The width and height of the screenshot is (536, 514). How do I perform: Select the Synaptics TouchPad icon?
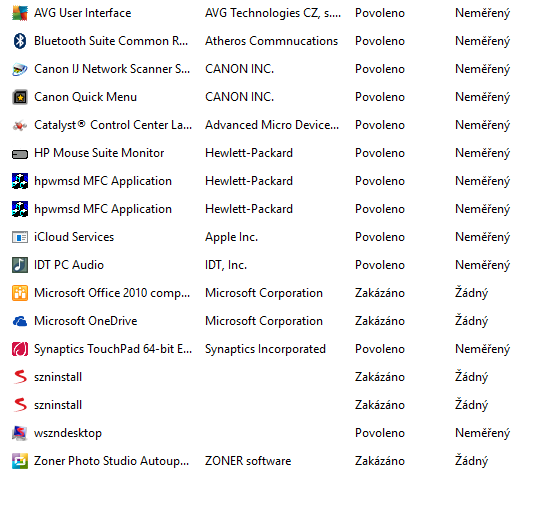pyautogui.click(x=20, y=349)
